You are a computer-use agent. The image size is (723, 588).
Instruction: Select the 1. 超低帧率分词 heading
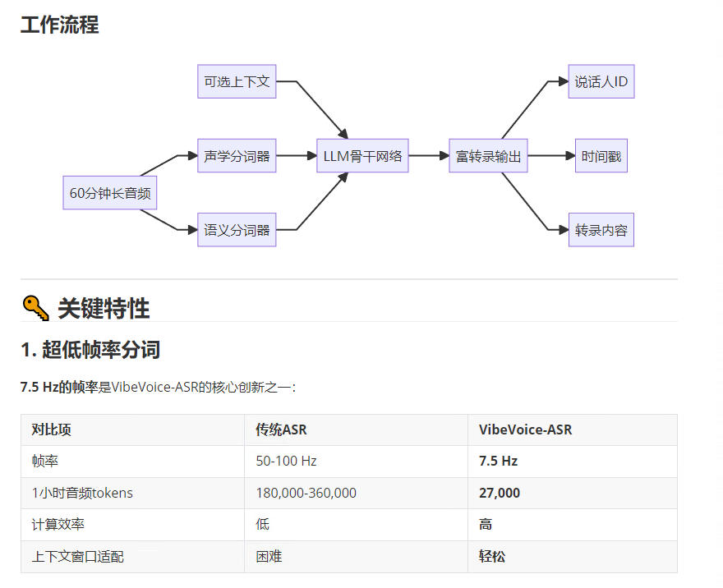(x=90, y=349)
